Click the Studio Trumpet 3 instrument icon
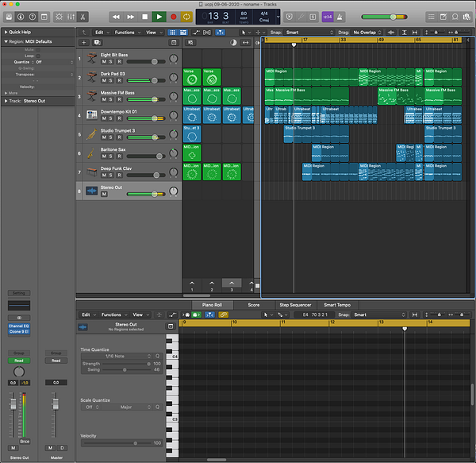The width and height of the screenshot is (476, 463). tap(91, 134)
